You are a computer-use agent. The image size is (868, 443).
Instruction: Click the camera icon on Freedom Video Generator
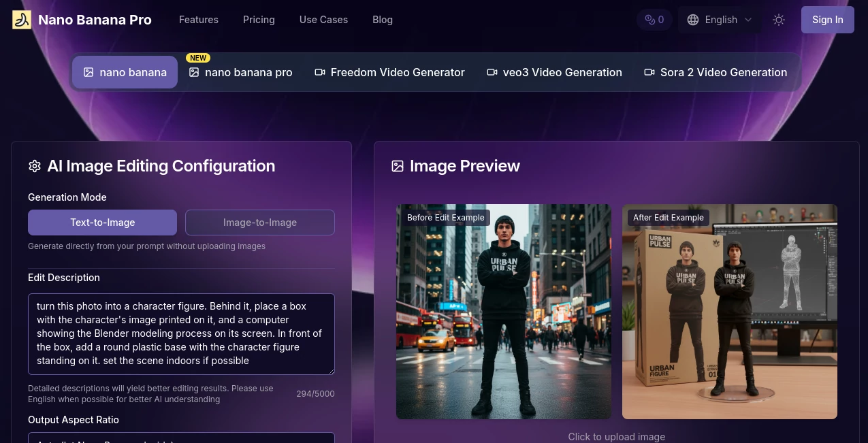[320, 72]
